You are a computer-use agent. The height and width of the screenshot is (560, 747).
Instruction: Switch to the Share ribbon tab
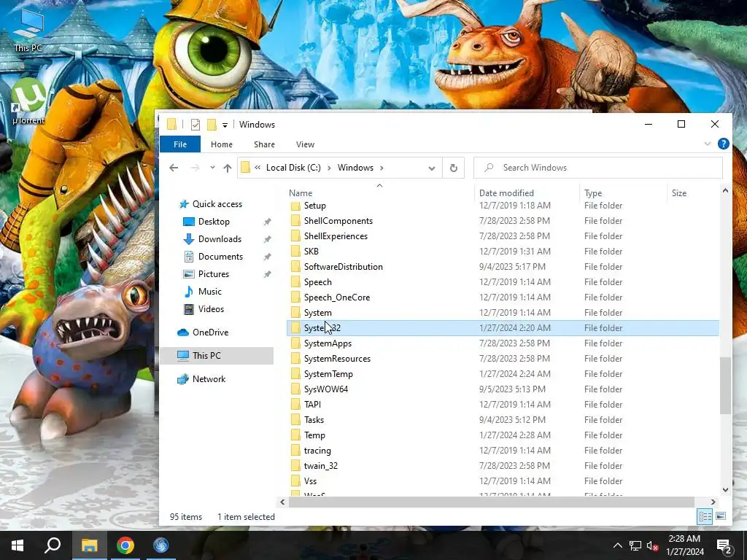tap(264, 144)
